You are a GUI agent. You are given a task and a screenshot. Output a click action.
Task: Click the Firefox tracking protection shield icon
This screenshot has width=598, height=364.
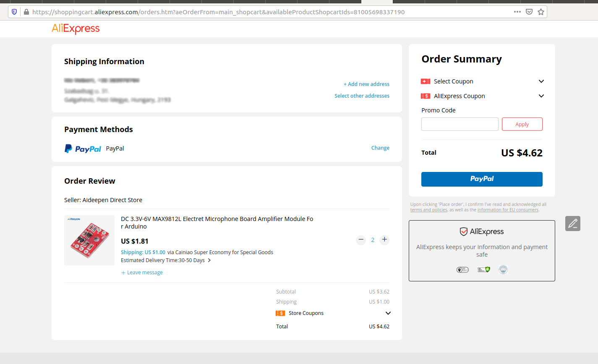[14, 12]
